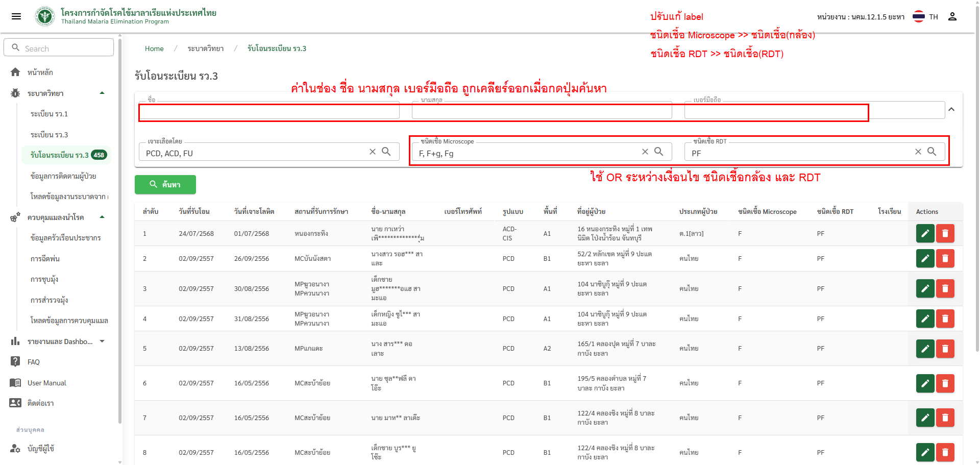Collapse the ระบาดวิทยา sidebar section
This screenshot has height=465, width=980.
[x=102, y=93]
